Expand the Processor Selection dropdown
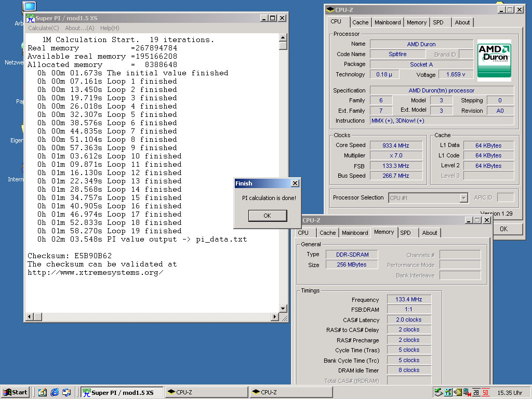Image resolution: width=532 pixels, height=399 pixels. (x=463, y=198)
